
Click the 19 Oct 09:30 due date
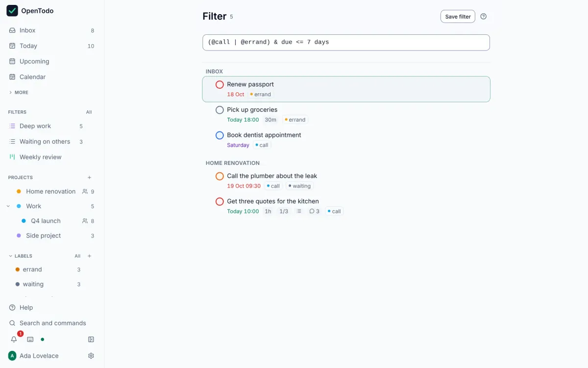click(x=244, y=186)
